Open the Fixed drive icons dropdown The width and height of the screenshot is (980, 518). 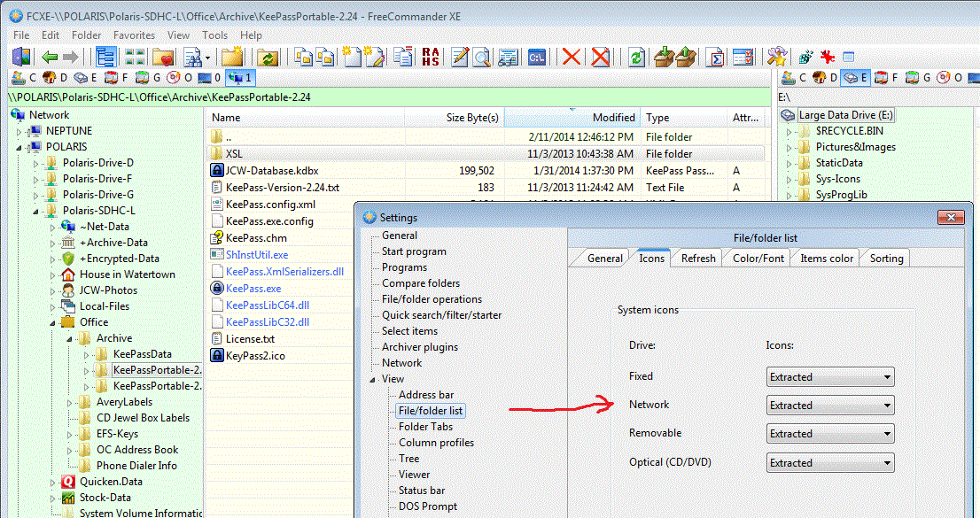click(x=829, y=377)
